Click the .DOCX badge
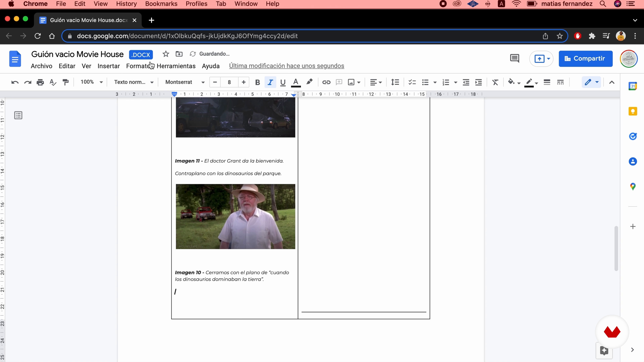 click(x=141, y=55)
